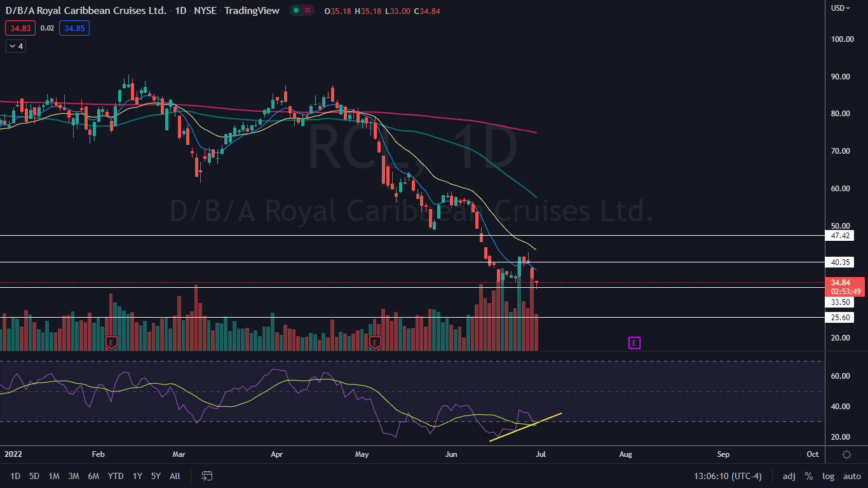Click the 2022 time axis label
The width and height of the screenshot is (868, 488).
pyautogui.click(x=14, y=454)
